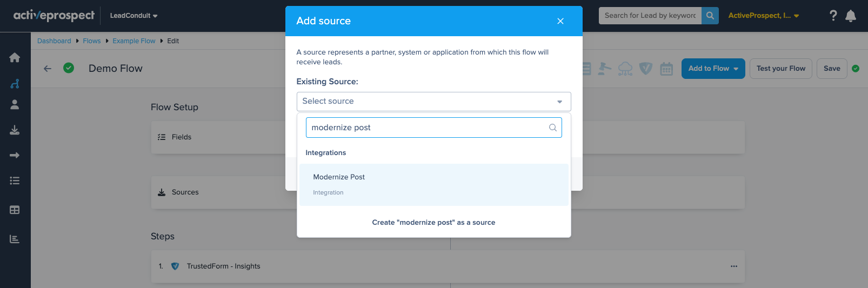The height and width of the screenshot is (288, 868).
Task: Choose the Modernize Post integration option
Action: [x=434, y=185]
